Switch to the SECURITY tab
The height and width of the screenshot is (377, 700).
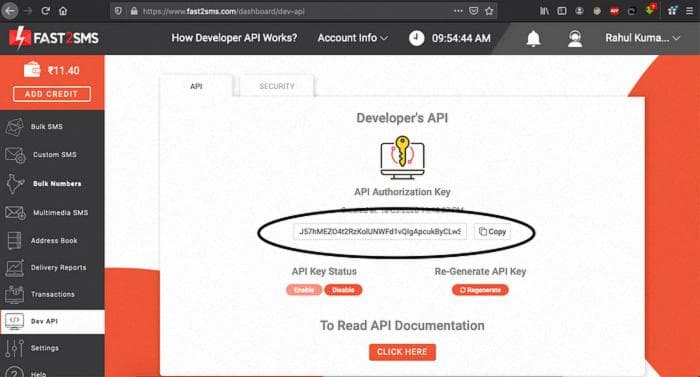pyautogui.click(x=277, y=86)
